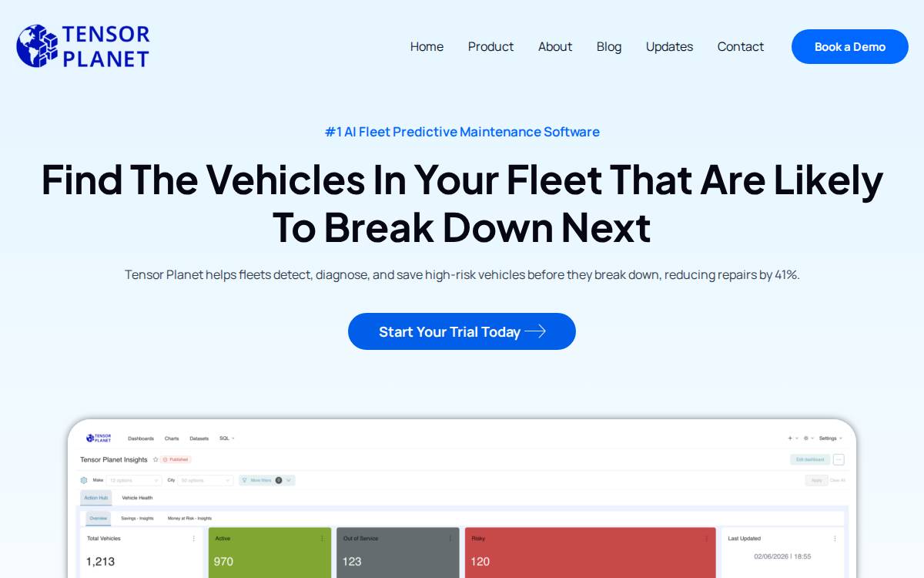Screen dimensions: 924x578
Task: Expand the More filters dropdown
Action: (266, 480)
